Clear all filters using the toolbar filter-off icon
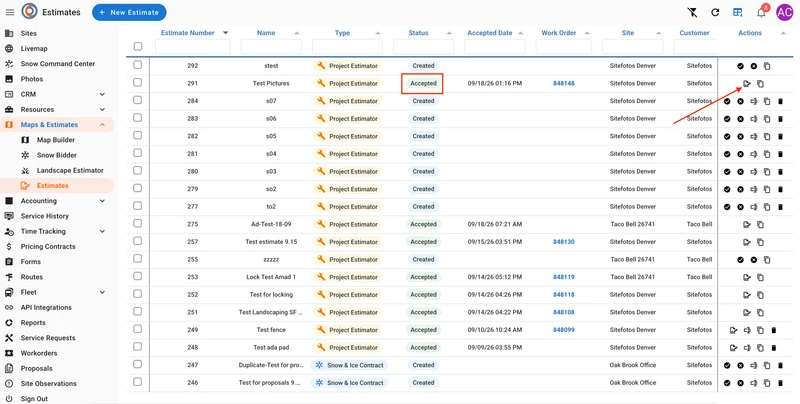 (692, 12)
